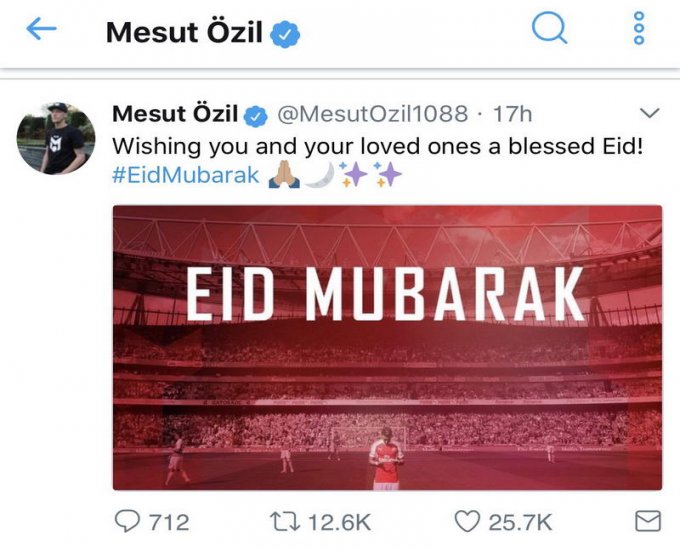
Task: Click the 25.7K likes count
Action: pos(520,522)
